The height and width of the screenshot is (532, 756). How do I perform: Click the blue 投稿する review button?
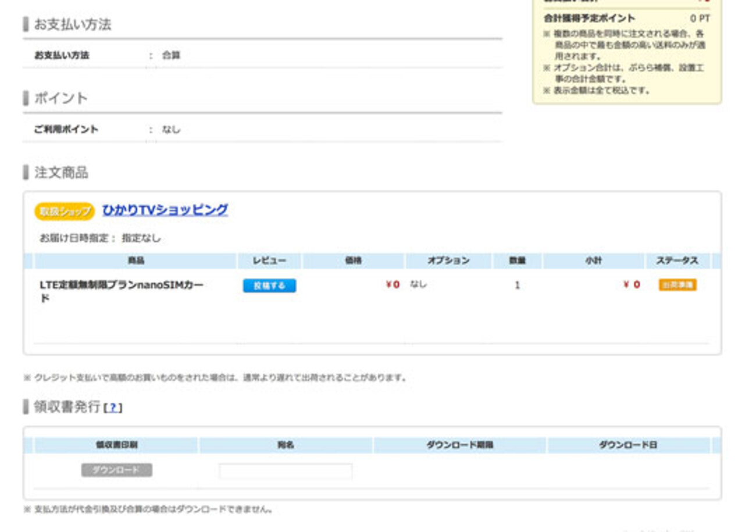coord(269,285)
